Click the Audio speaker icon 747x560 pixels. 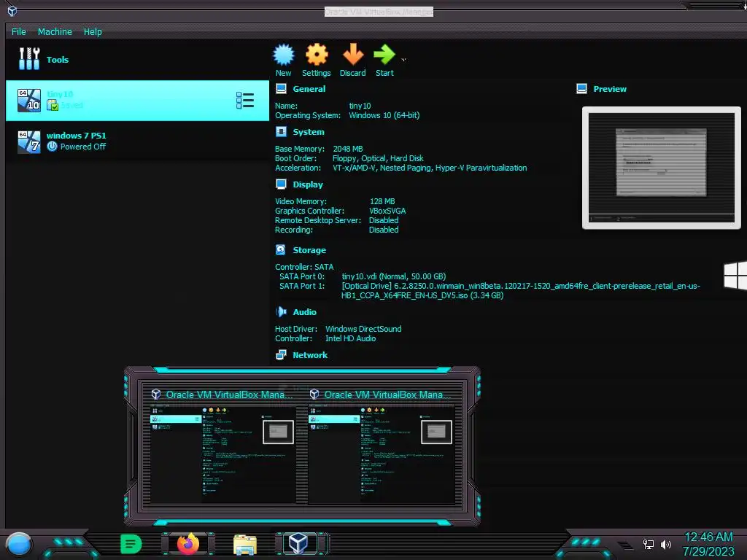point(281,312)
